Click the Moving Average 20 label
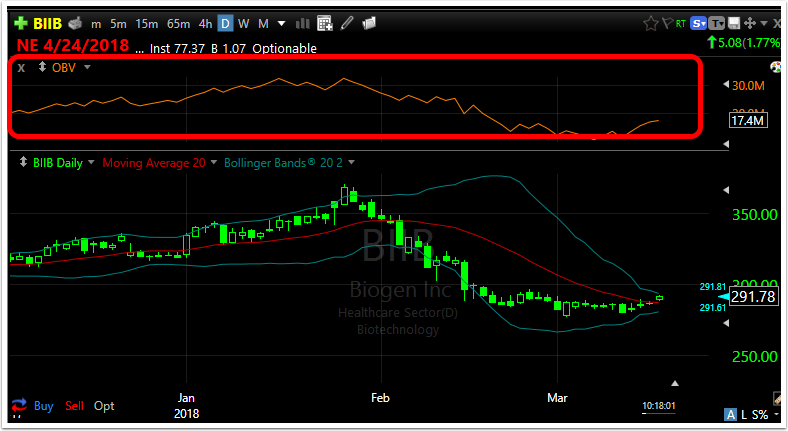788x431 pixels. click(x=154, y=163)
